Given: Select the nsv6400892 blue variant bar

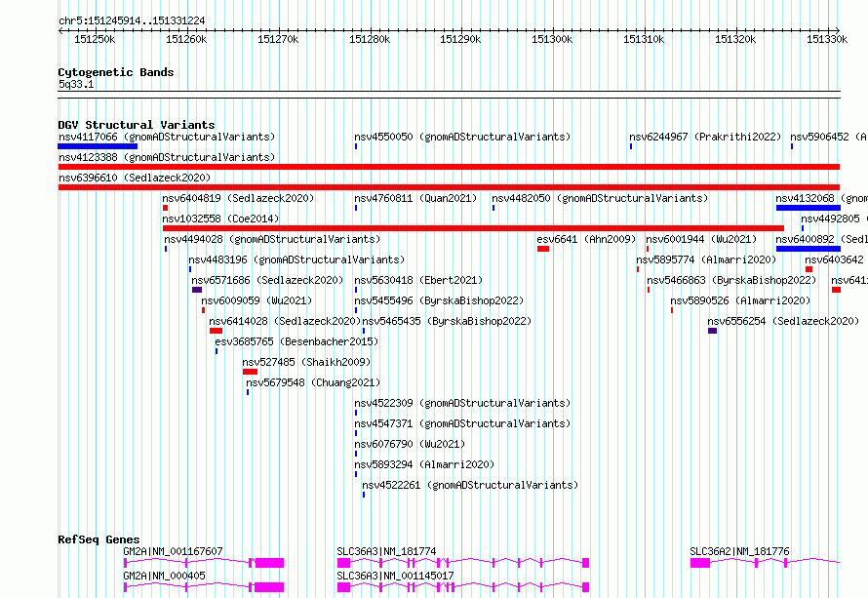Looking at the screenshot, I should pos(809,249).
